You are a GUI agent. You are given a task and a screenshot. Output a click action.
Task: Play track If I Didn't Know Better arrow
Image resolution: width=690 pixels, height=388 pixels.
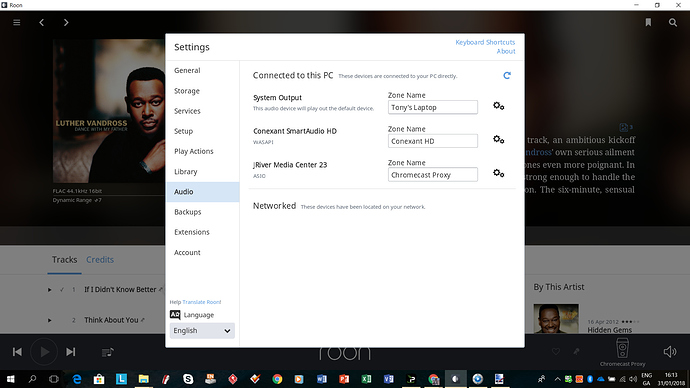[50, 290]
